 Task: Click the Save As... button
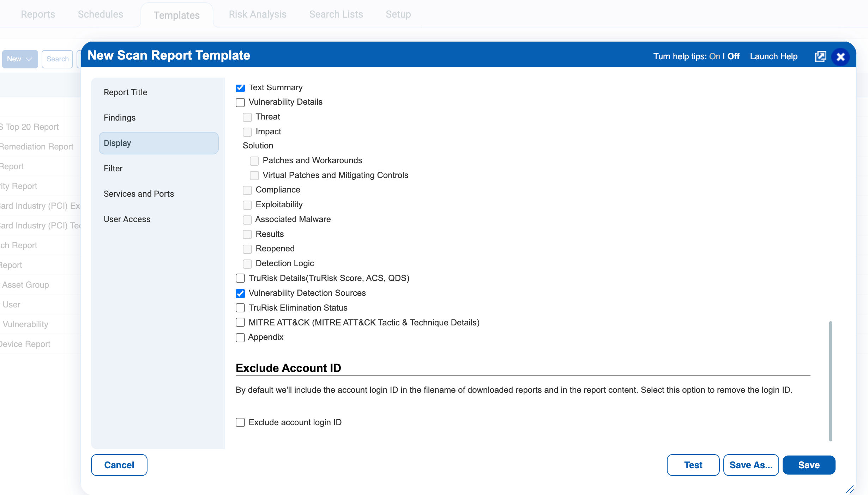click(x=751, y=465)
